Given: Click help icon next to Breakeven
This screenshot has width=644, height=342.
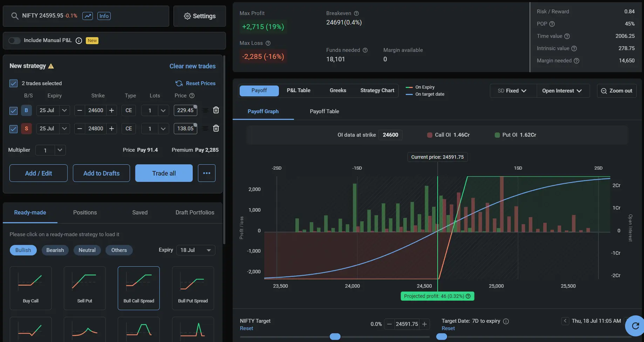Looking at the screenshot, I should [356, 13].
